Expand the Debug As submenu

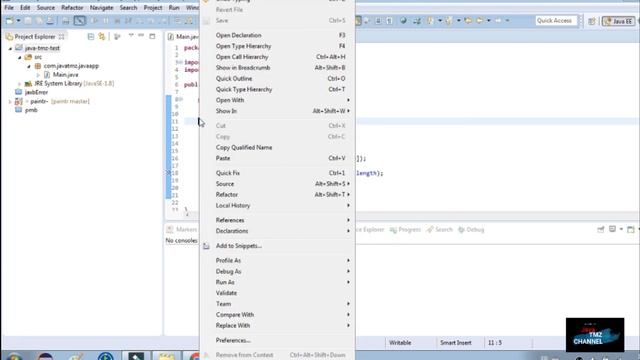click(x=278, y=271)
